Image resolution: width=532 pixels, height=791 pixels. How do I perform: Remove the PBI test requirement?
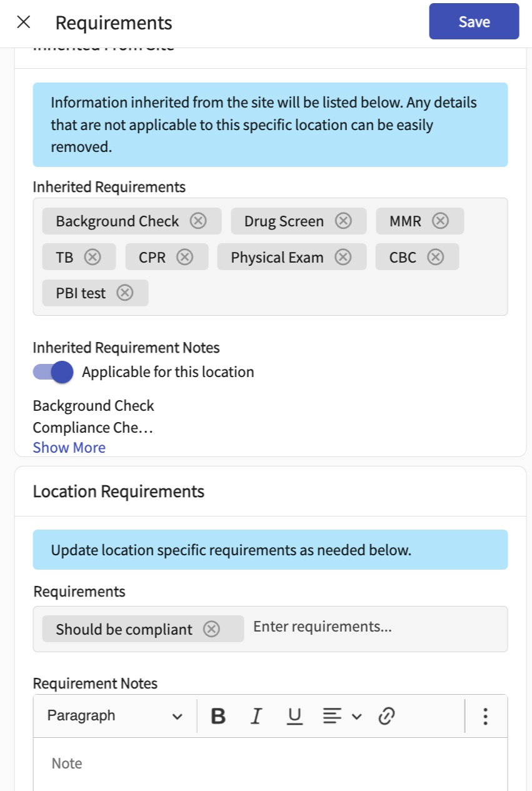pyautogui.click(x=126, y=293)
